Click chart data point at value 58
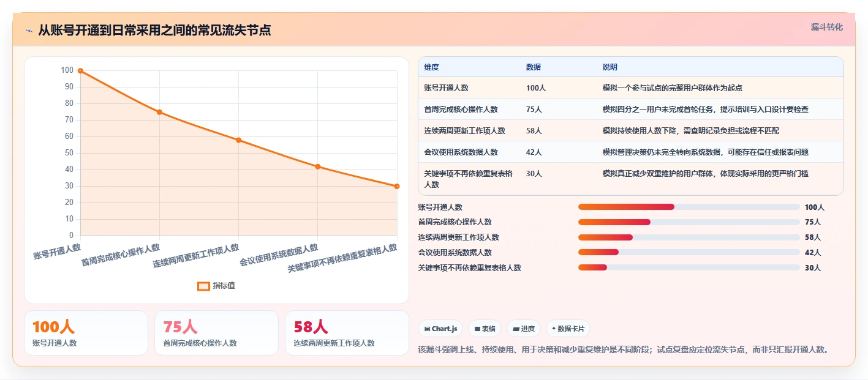 238,140
